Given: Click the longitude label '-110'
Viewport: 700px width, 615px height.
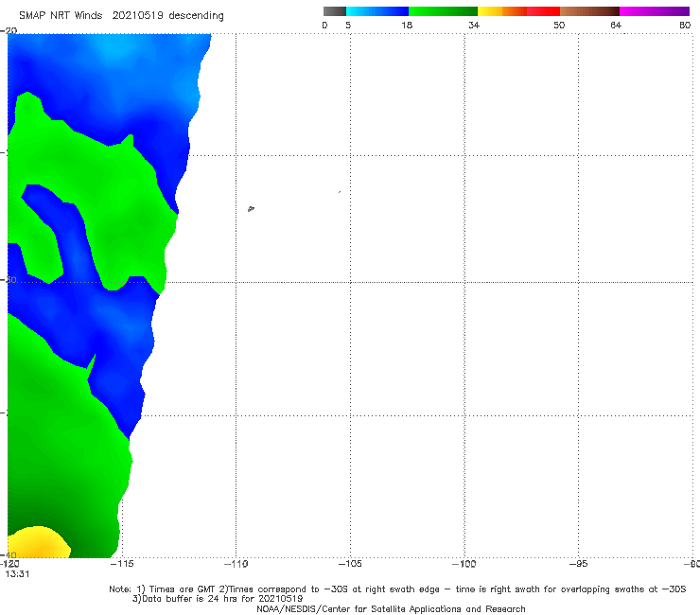Looking at the screenshot, I should tap(236, 564).
